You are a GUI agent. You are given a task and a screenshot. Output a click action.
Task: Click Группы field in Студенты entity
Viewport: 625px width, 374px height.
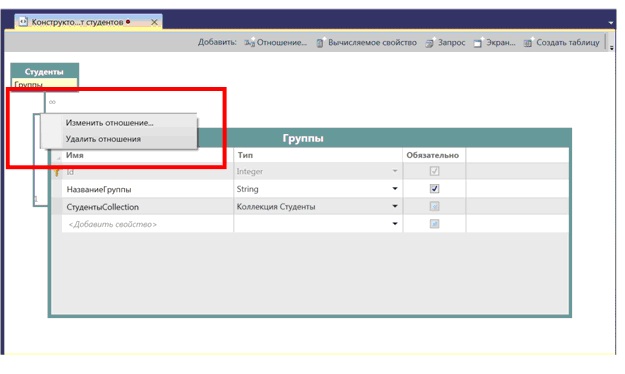tap(44, 84)
